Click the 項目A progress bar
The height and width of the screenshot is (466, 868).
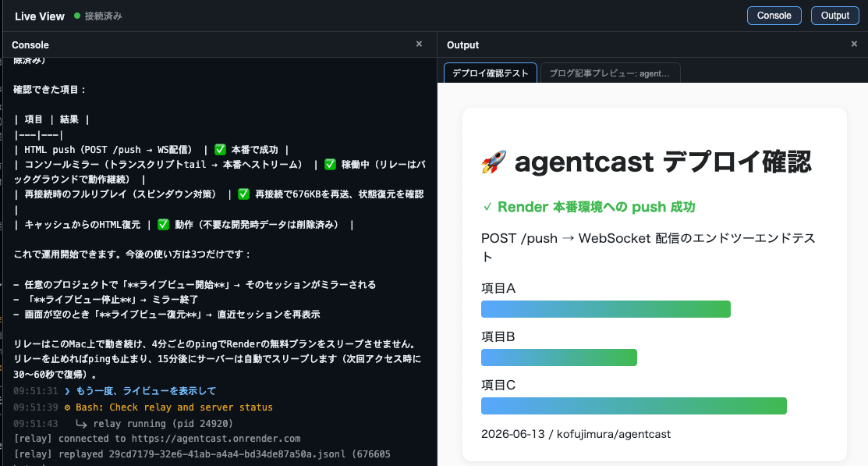point(606,309)
